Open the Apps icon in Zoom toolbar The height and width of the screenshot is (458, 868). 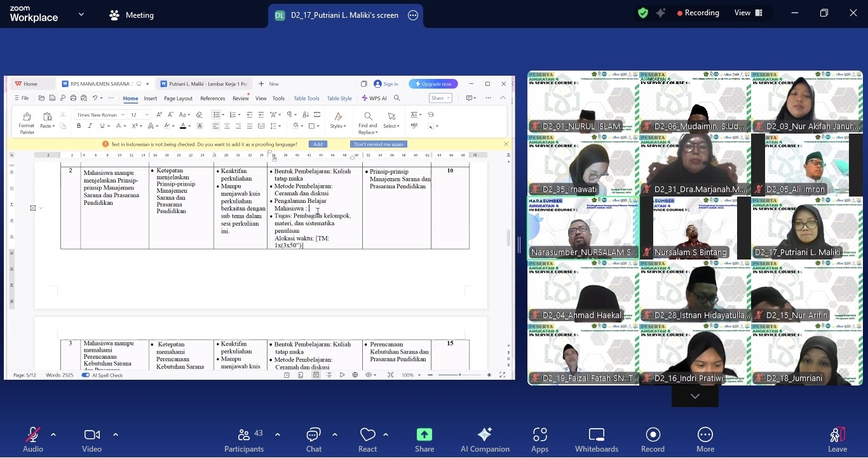[540, 440]
